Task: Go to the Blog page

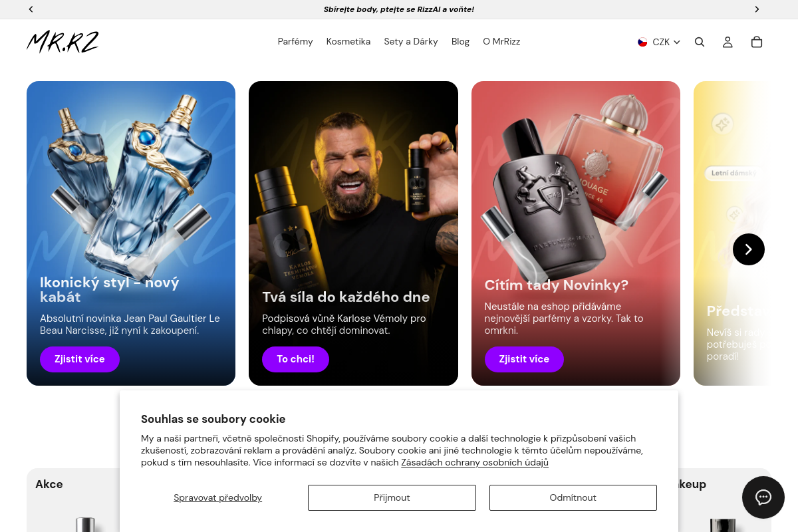Action: point(460,41)
